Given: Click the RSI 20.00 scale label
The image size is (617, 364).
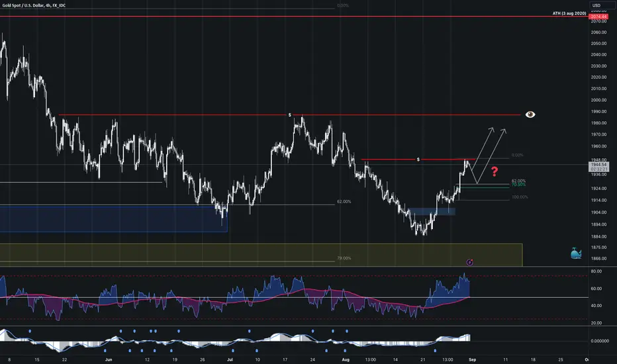Looking at the screenshot, I should (596, 323).
